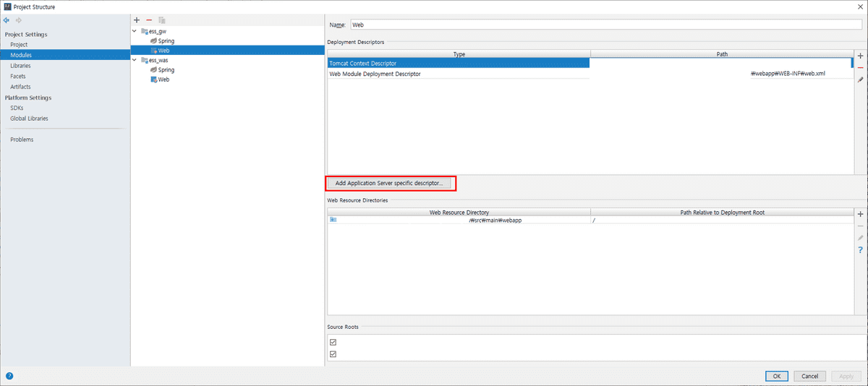Screen dimensions: 868x386
Task: Remove selected module using minus icon
Action: click(x=149, y=20)
